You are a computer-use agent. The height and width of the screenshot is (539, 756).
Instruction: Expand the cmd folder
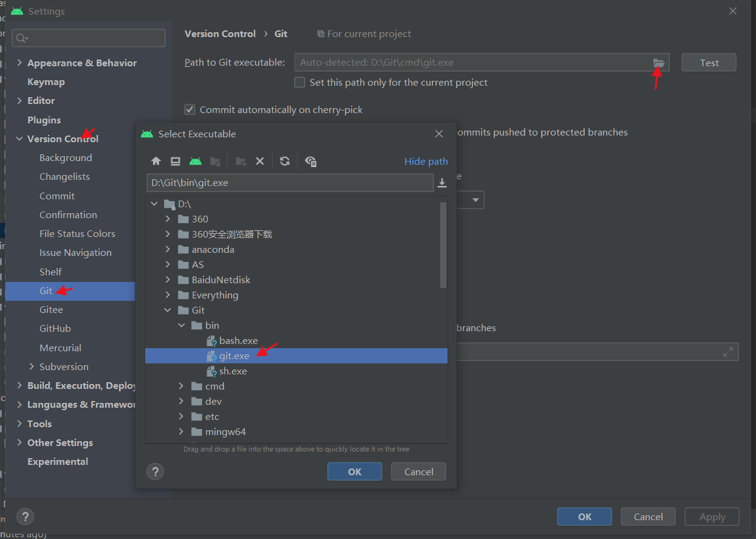(181, 386)
